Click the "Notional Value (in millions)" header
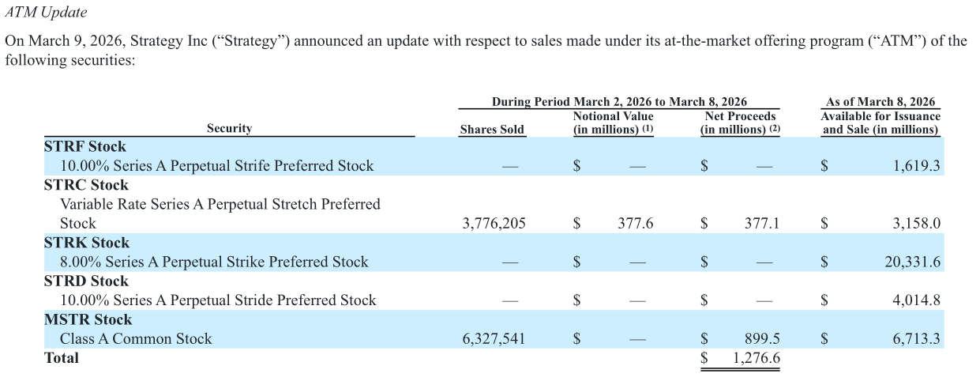 (613, 123)
